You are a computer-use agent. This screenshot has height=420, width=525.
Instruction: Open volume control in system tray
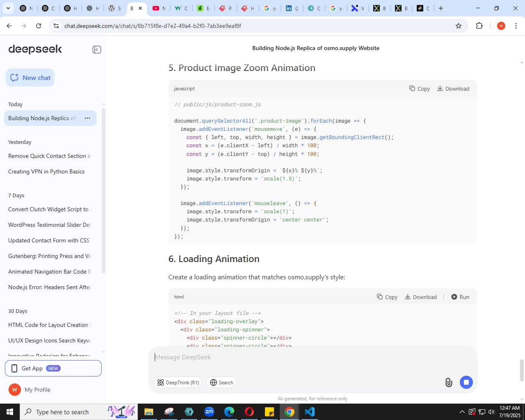(491, 412)
